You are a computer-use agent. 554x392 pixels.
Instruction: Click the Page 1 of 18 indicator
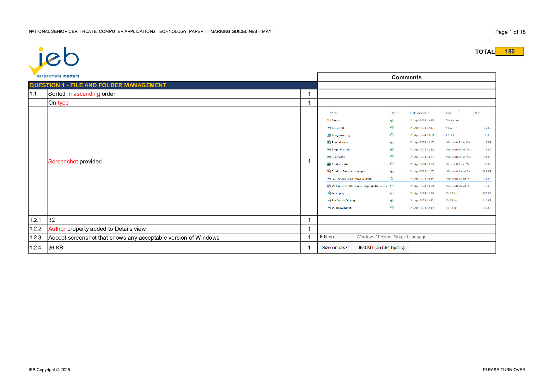(510, 32)
